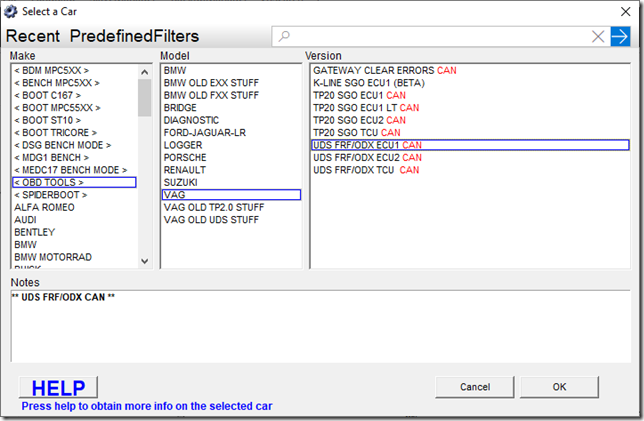Select ALFA ROMEO in Make list

tap(74, 207)
